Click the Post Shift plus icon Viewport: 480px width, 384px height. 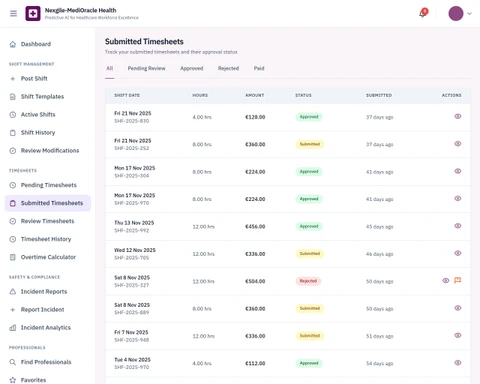13,79
